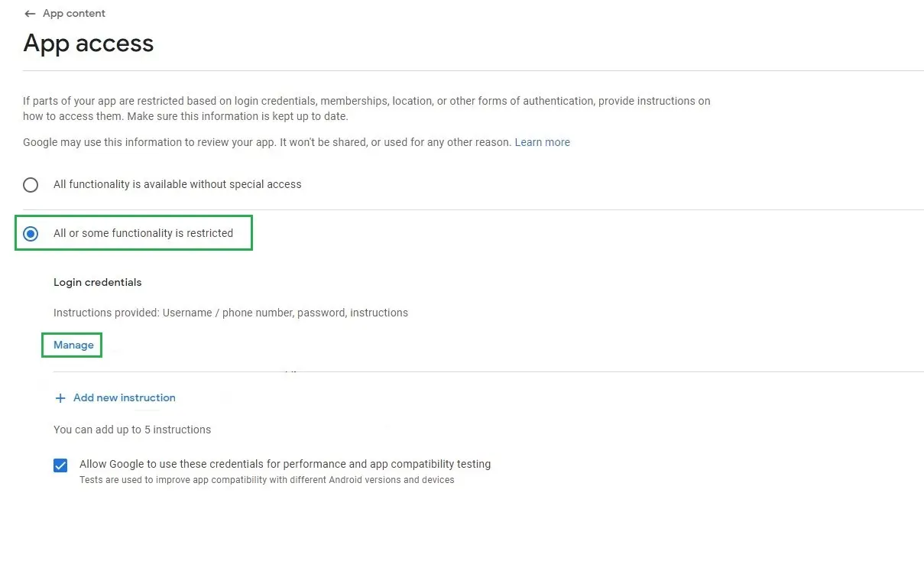Click label 'All or some functionality is restricted'
The height and width of the screenshot is (574, 924).
pyautogui.click(x=143, y=233)
